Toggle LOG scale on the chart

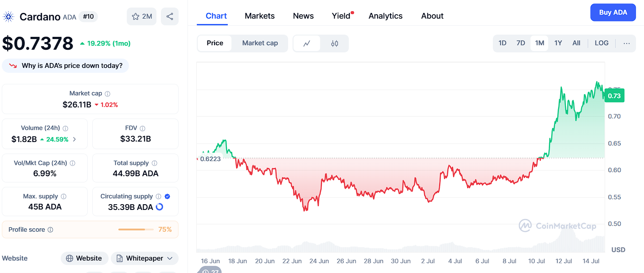(x=601, y=43)
